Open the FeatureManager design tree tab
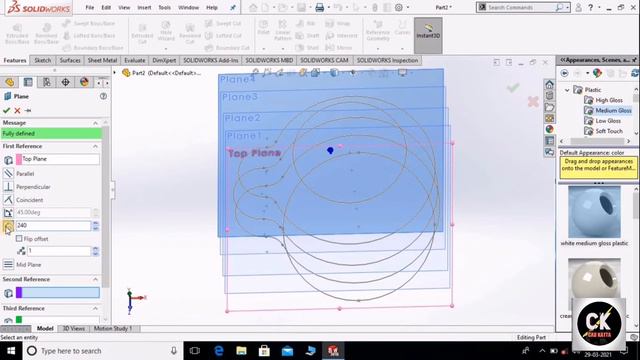This screenshot has width=640, height=360. (9, 82)
